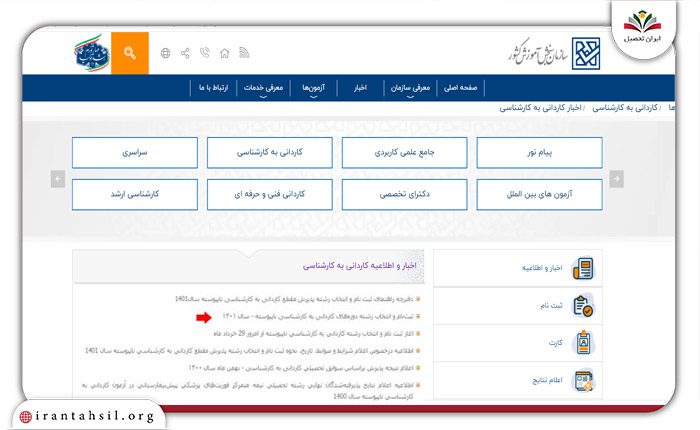Select the جامع علمی کاربردی button
The width and height of the screenshot is (700, 430).
pyautogui.click(x=404, y=153)
